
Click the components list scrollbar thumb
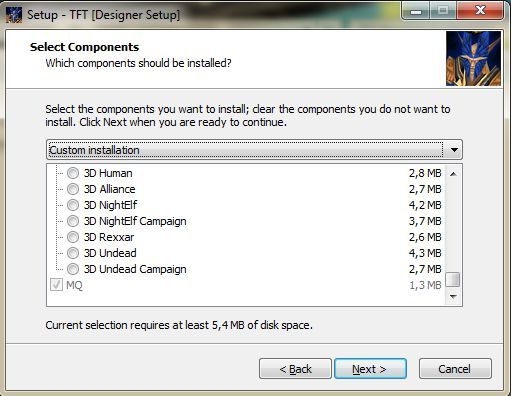point(453,279)
